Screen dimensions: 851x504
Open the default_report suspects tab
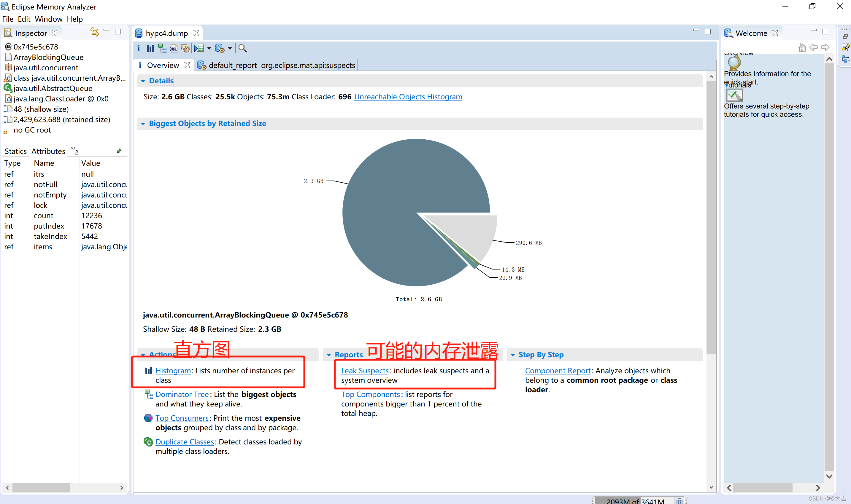click(x=278, y=64)
